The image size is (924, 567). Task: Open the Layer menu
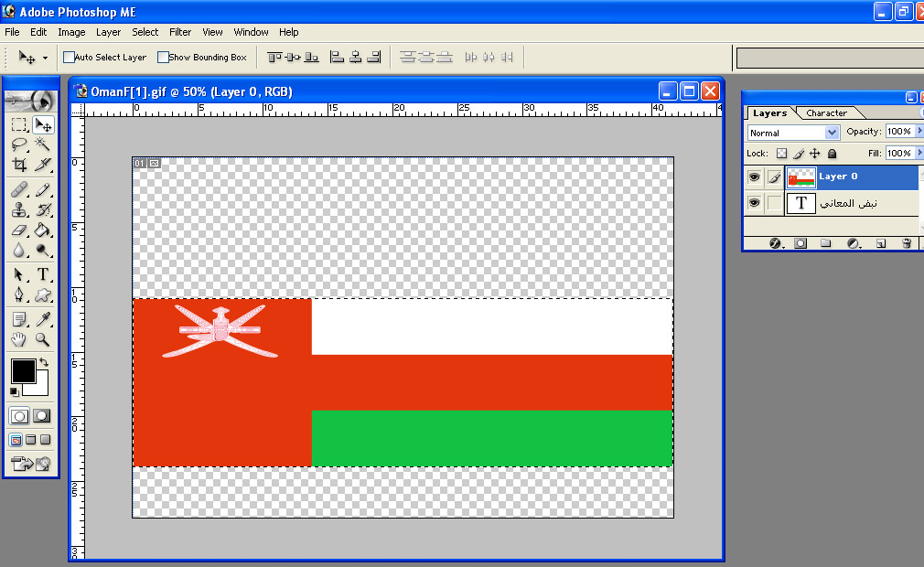coord(109,32)
